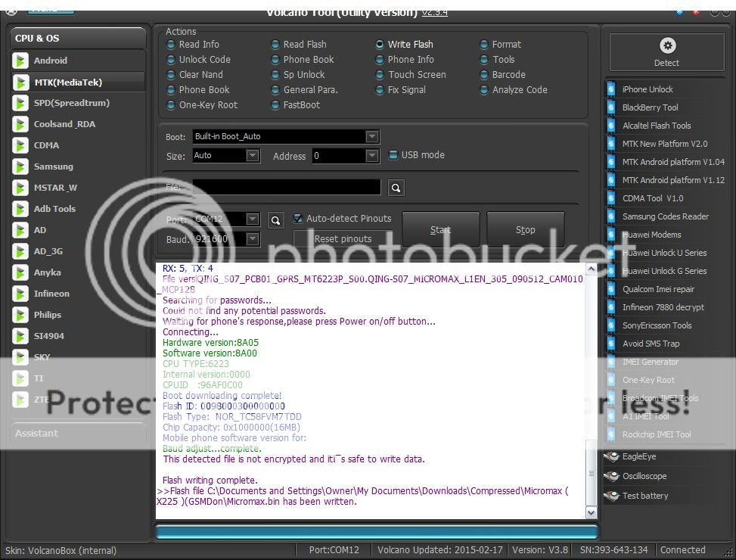This screenshot has height=560, width=736.
Task: Select the SI4904 platform icon
Action: point(20,336)
